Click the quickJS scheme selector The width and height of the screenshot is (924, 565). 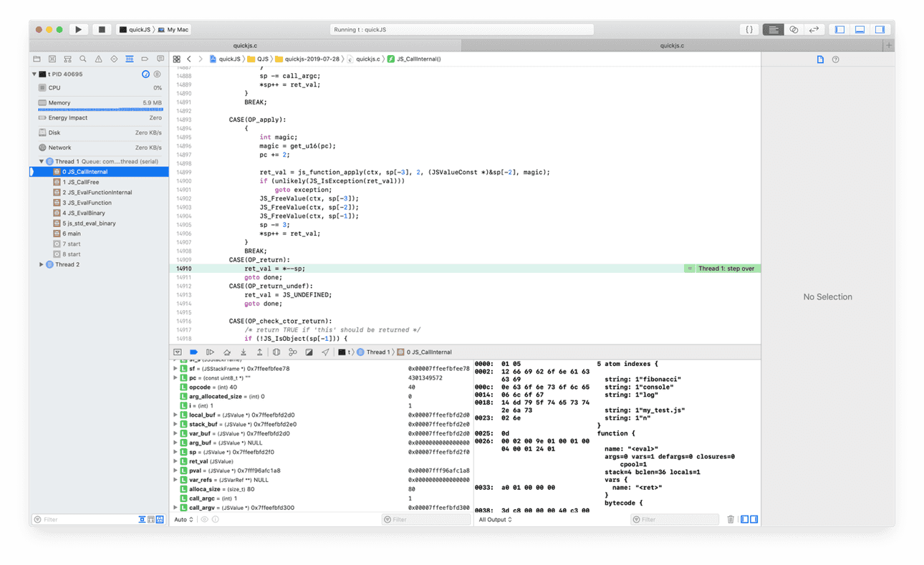[x=138, y=29]
